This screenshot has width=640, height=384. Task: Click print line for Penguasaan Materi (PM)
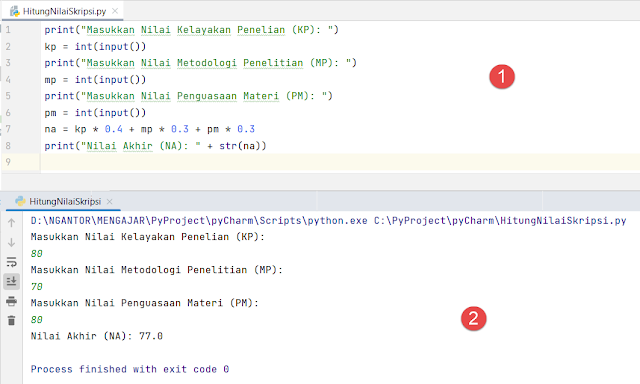[189, 96]
